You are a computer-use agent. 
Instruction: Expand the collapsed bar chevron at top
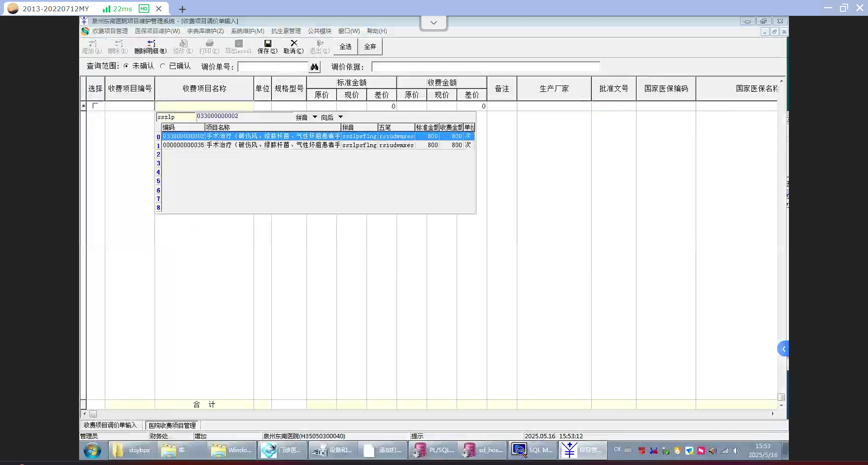pyautogui.click(x=434, y=23)
